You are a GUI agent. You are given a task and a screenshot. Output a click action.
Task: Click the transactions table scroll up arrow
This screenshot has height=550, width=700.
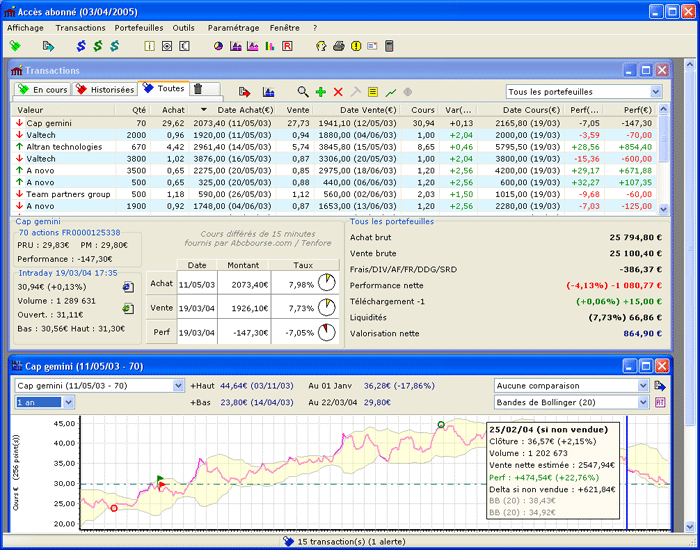coord(663,108)
